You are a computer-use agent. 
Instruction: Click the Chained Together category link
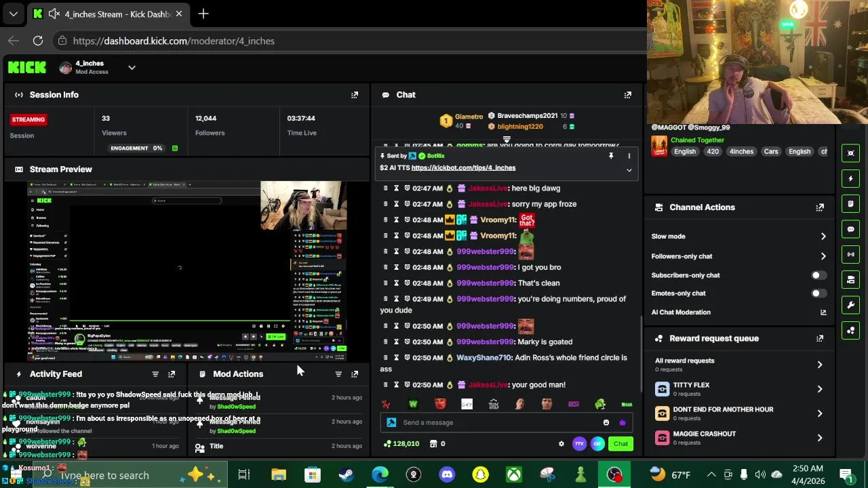tap(697, 140)
